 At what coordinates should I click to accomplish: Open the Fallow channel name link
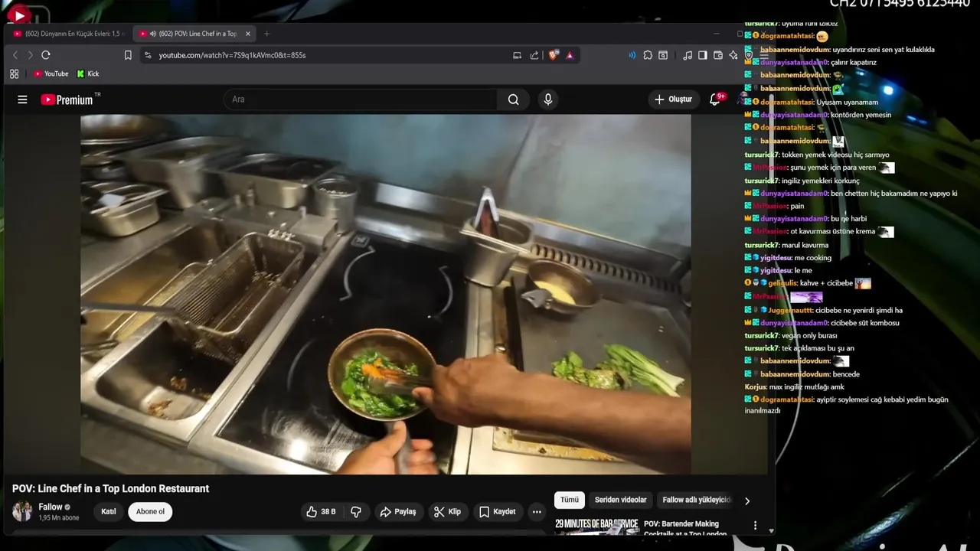[51, 507]
